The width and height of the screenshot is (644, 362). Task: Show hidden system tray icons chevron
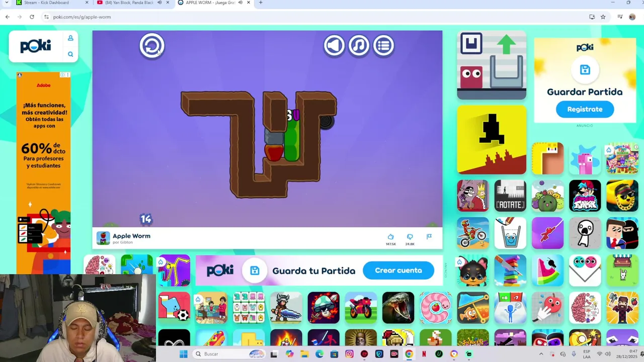click(x=541, y=354)
